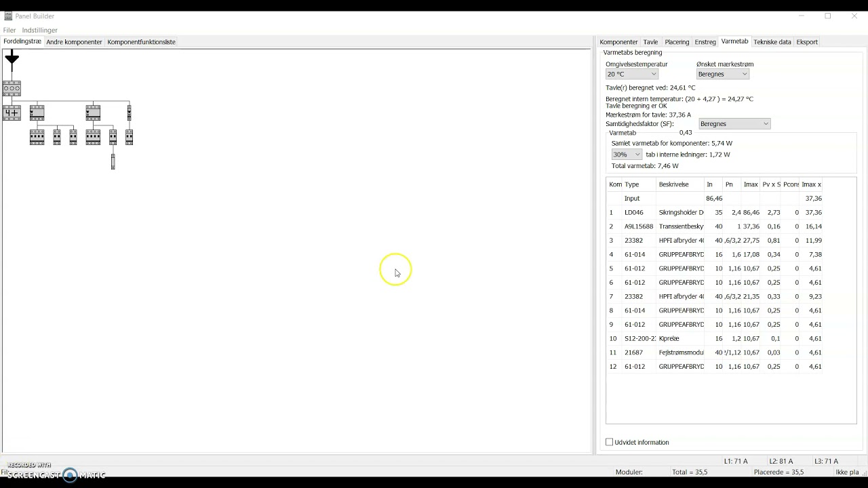Select the Varmetab tab
The height and width of the screenshot is (488, 868).
pos(734,41)
